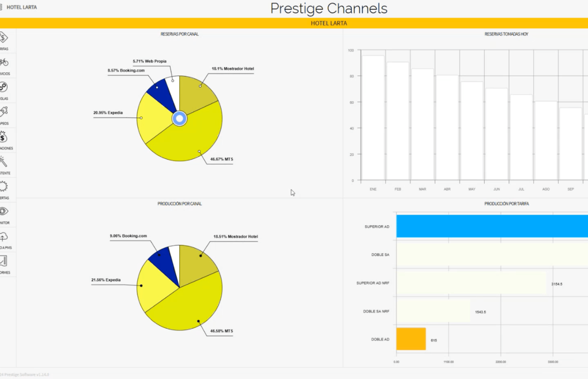Click the orange DOBLE AD bar
This screenshot has width=588, height=379.
click(x=411, y=339)
